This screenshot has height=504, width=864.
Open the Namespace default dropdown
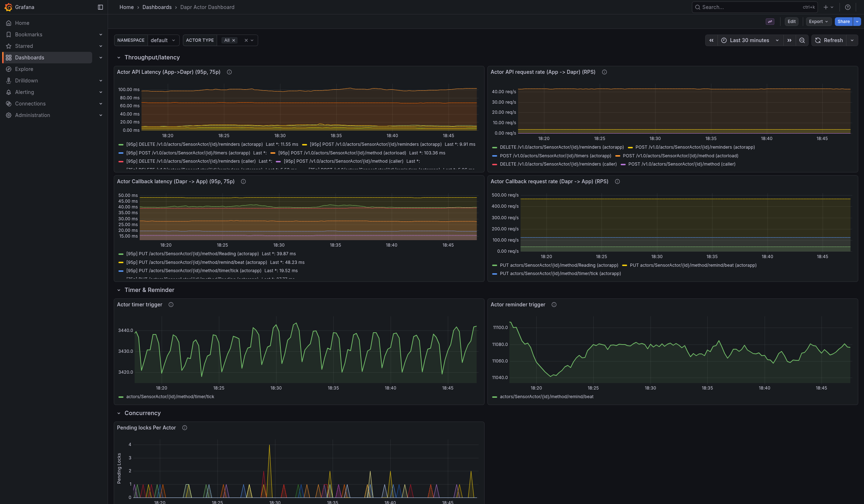click(163, 40)
